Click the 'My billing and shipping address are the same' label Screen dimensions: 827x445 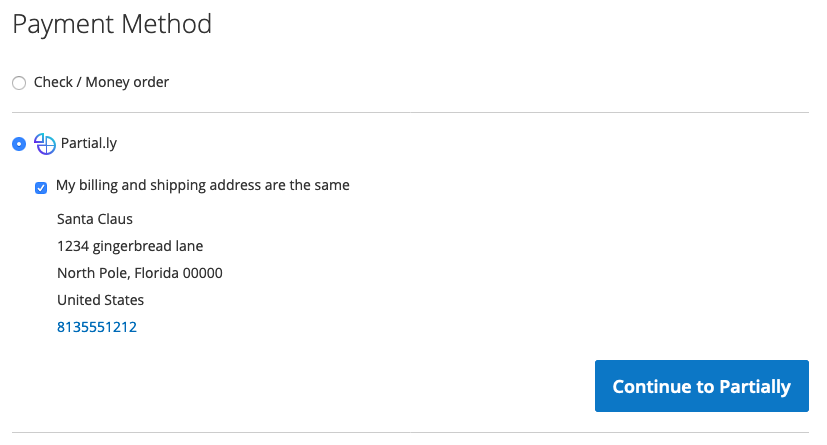pos(203,185)
